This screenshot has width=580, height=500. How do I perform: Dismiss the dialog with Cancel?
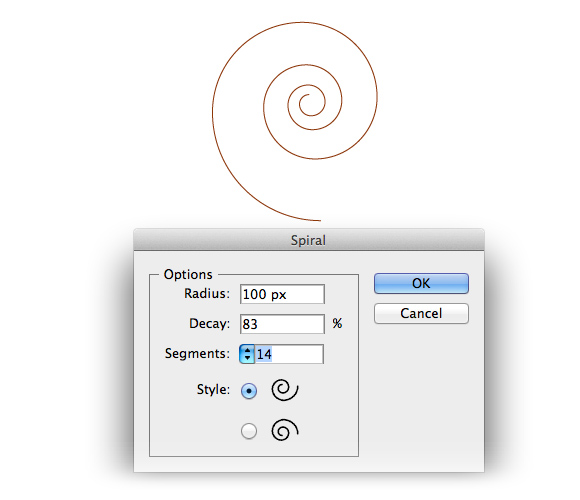pos(421,313)
